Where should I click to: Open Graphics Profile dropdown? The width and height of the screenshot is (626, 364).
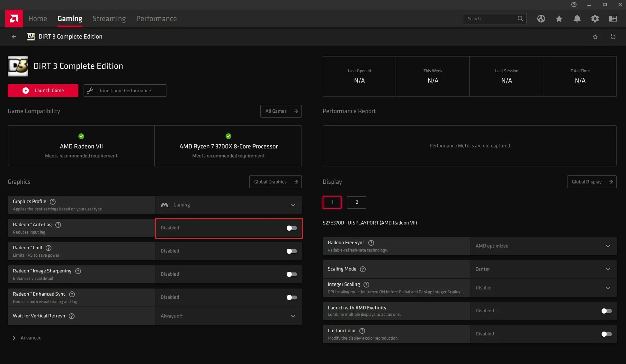coord(228,205)
